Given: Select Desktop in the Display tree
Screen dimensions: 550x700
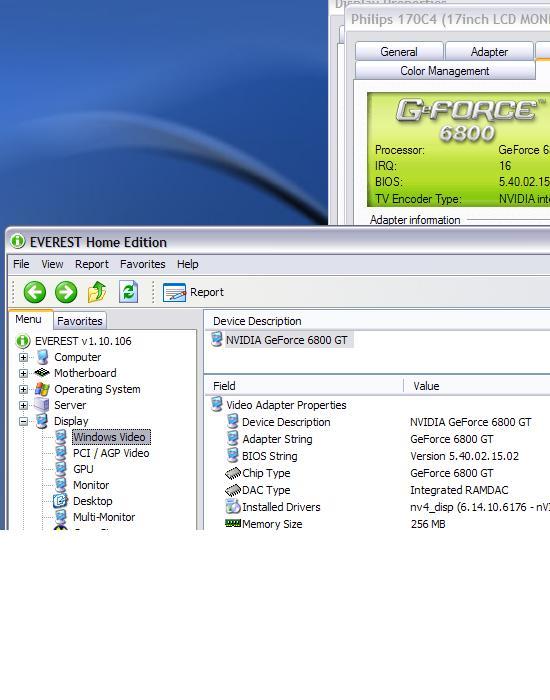Looking at the screenshot, I should (92, 501).
